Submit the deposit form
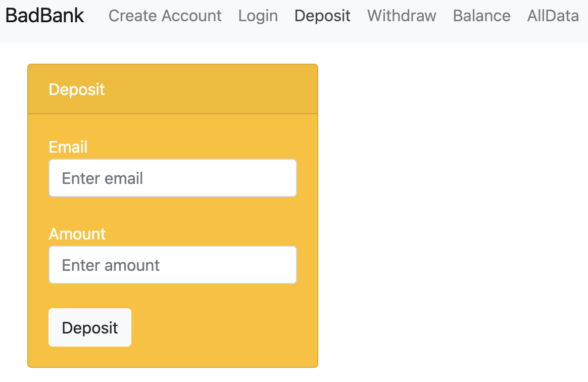Viewport: 588px width, 382px height. pyautogui.click(x=89, y=327)
